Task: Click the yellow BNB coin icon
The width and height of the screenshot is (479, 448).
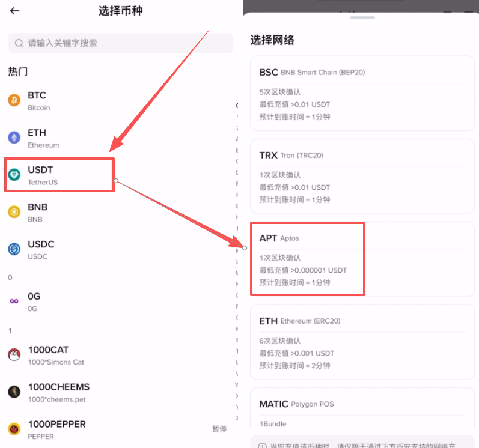Action: (x=14, y=212)
